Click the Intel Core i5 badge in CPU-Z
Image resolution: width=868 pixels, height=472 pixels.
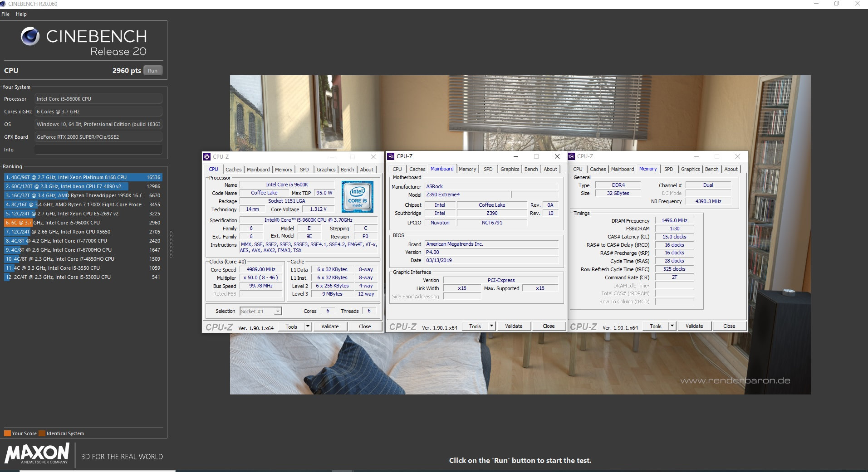(358, 197)
